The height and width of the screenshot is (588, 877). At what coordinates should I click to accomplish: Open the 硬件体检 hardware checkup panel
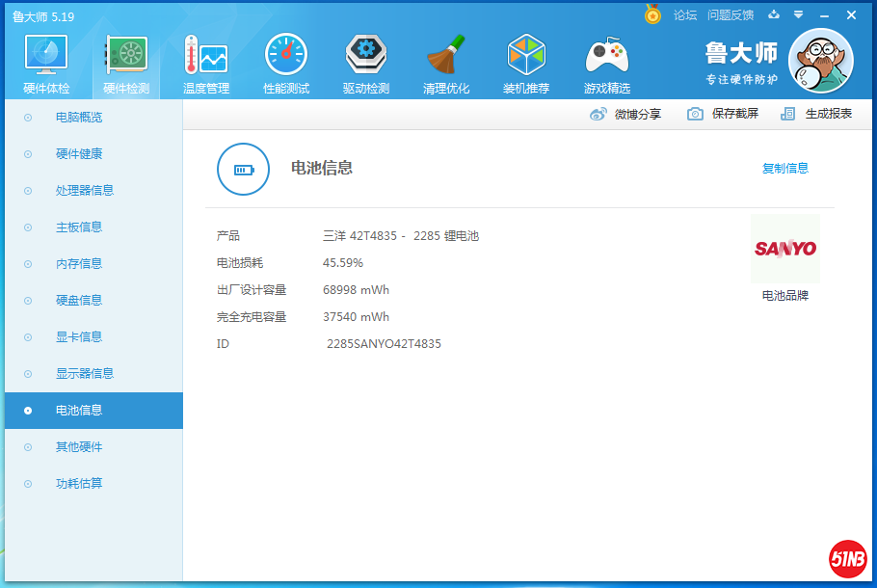[44, 61]
